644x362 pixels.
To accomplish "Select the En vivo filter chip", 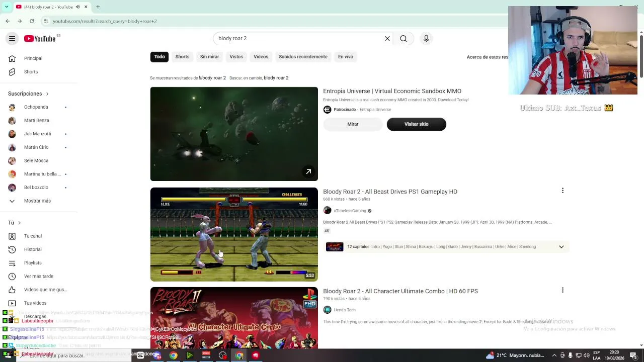I will click(345, 57).
